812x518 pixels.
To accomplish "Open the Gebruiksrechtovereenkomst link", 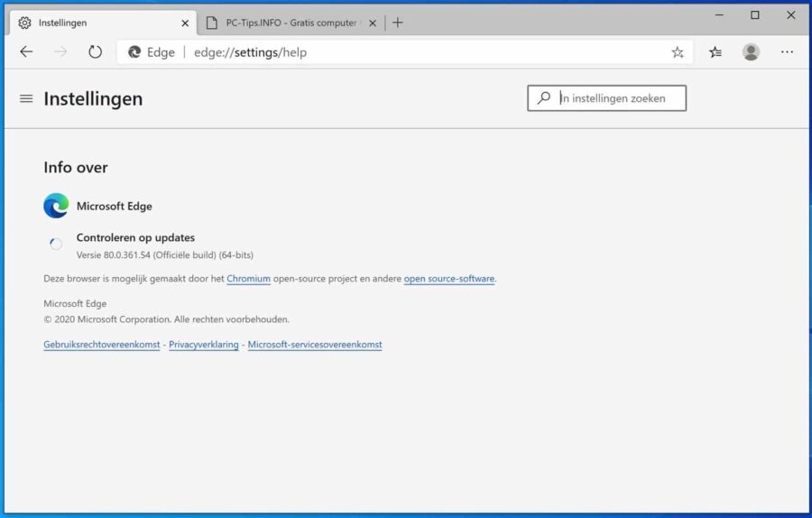I will [101, 345].
